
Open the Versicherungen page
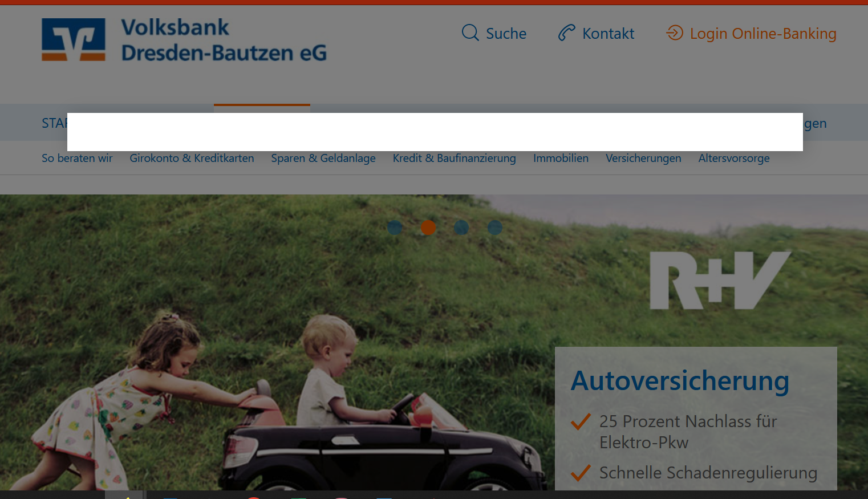[643, 158]
